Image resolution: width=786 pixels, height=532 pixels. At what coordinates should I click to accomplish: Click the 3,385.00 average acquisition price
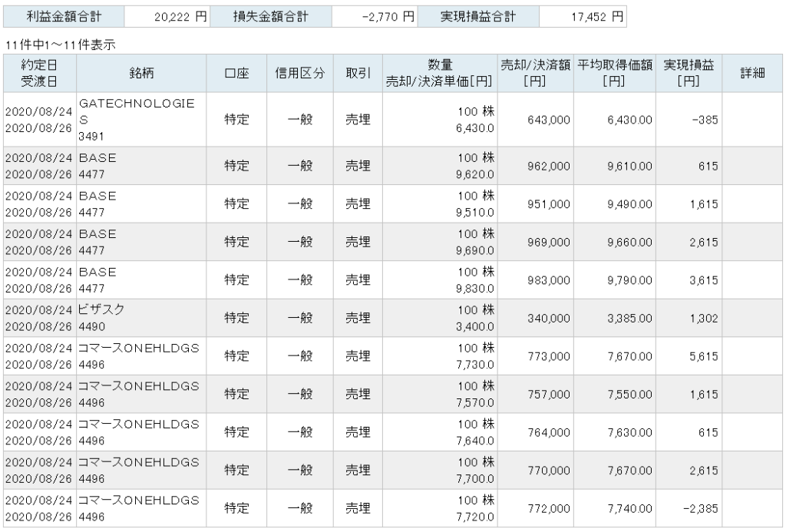(629, 319)
